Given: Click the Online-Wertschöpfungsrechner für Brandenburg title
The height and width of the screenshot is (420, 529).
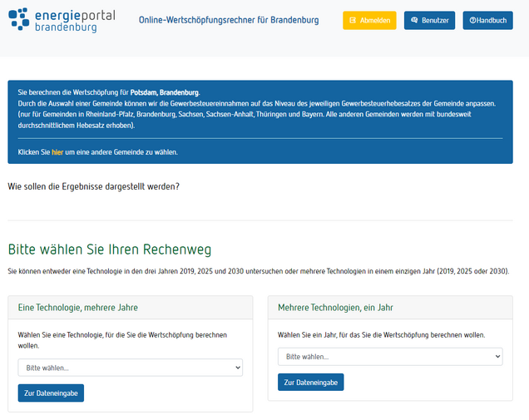Looking at the screenshot, I should point(229,20).
